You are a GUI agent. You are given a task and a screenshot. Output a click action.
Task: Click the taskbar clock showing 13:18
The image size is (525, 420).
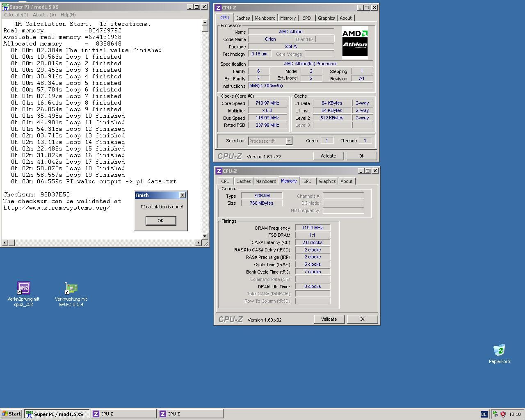[515, 414]
